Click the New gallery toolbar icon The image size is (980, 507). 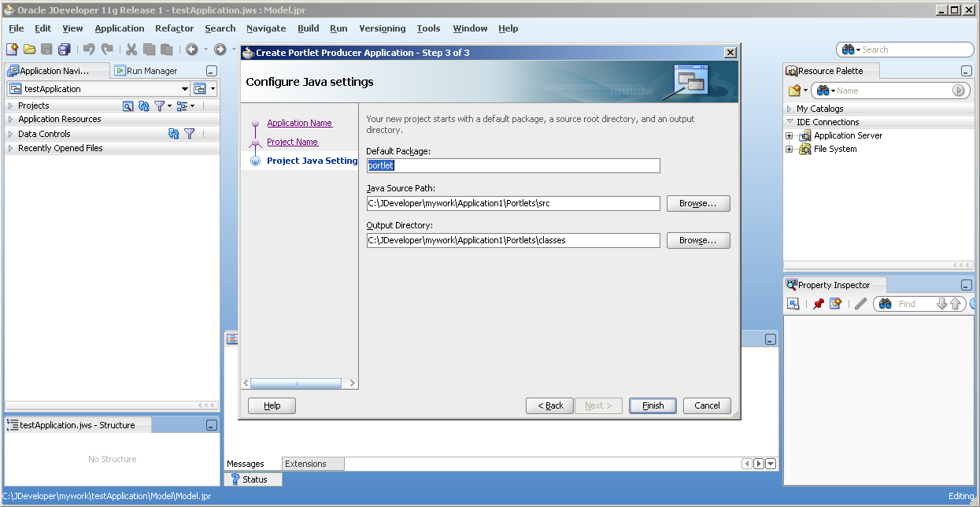(13, 49)
